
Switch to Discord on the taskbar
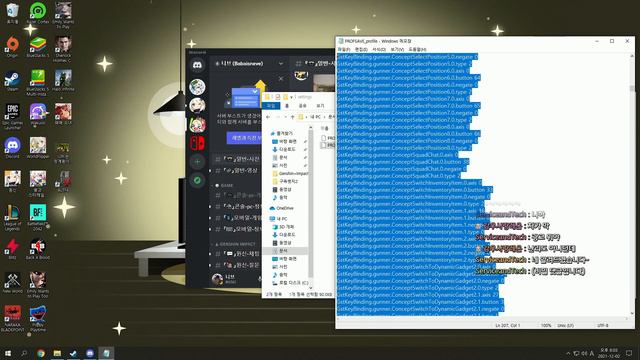[x=90, y=353]
